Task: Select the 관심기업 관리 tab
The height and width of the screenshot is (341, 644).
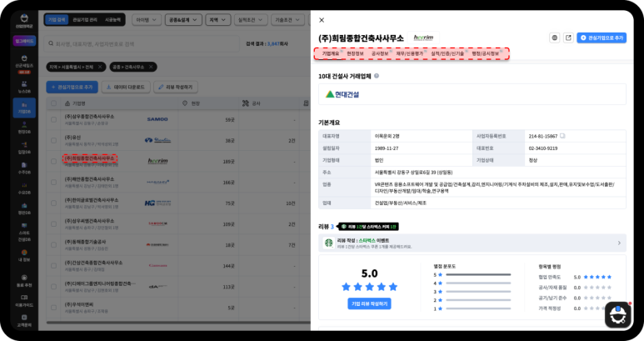Action: tap(85, 20)
